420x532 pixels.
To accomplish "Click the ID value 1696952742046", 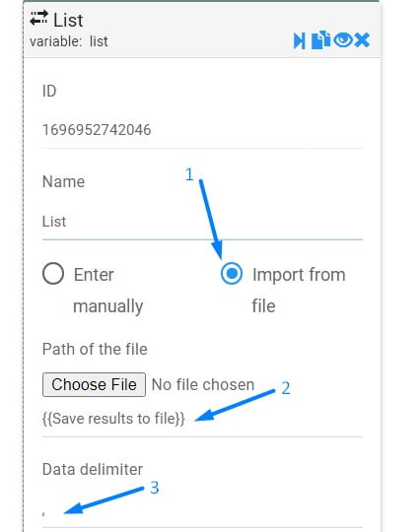I will coord(97,130).
